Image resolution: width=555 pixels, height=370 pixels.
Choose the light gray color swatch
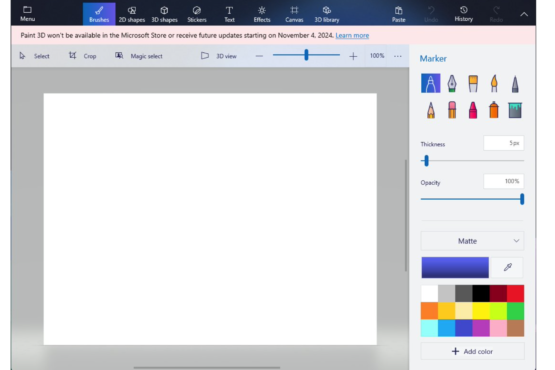(x=447, y=294)
